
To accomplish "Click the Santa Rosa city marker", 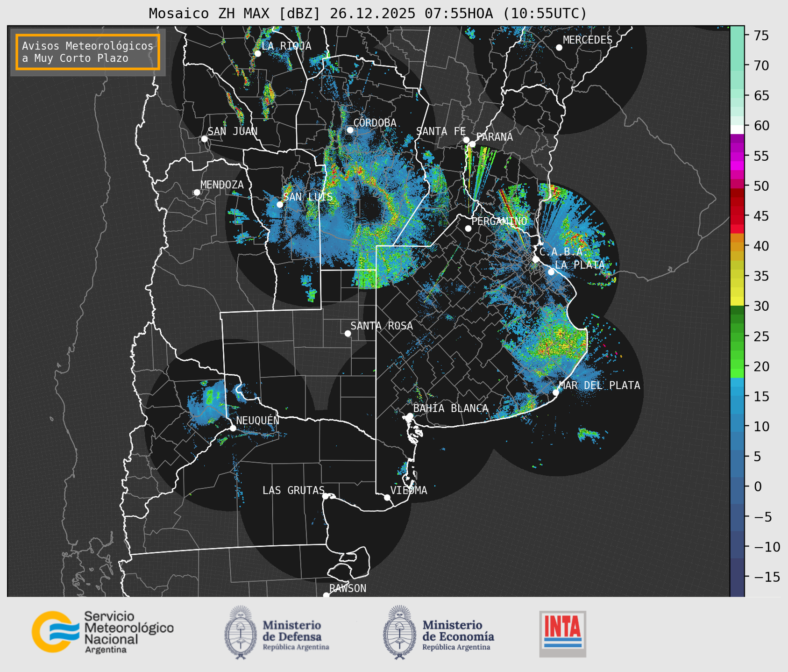I will pos(348,333).
